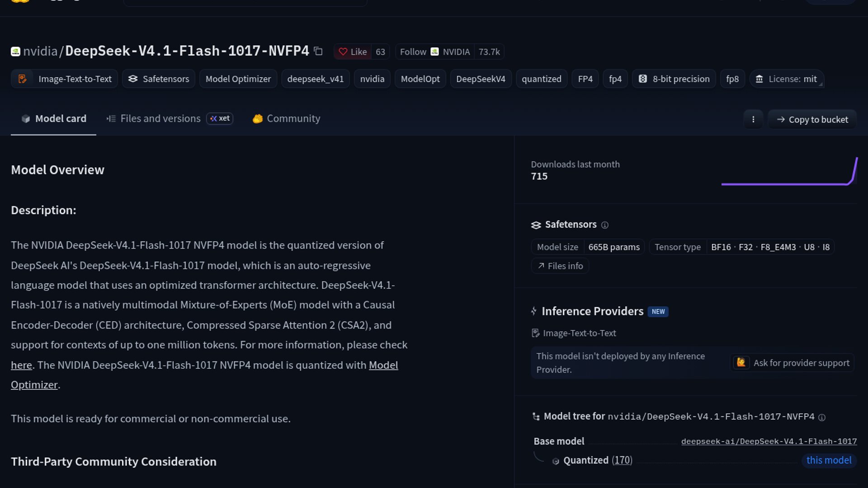Viewport: 868px width, 488px height.
Task: Click the 'this model' badge
Action: pyautogui.click(x=829, y=460)
